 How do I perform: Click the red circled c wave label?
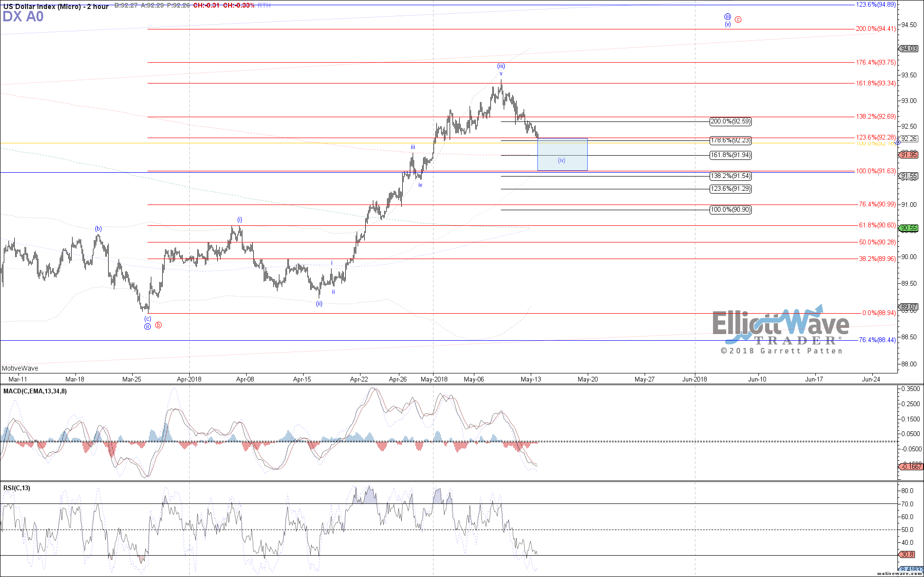click(x=738, y=19)
